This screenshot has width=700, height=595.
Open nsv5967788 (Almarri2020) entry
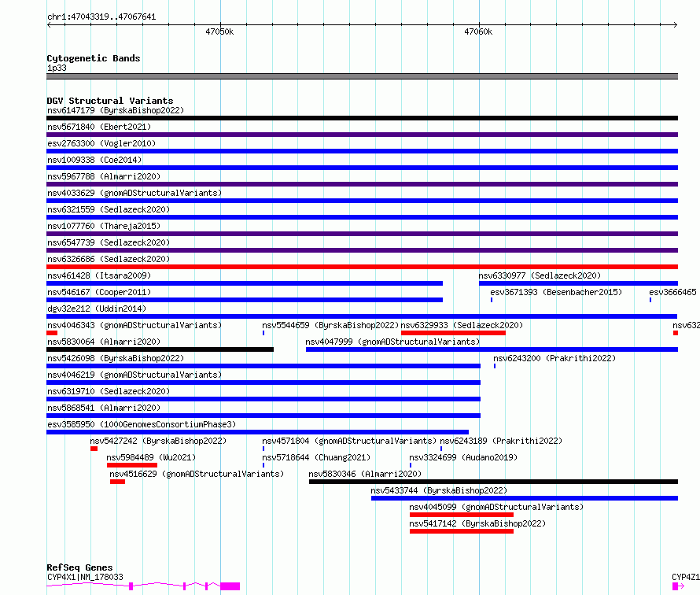(104, 176)
